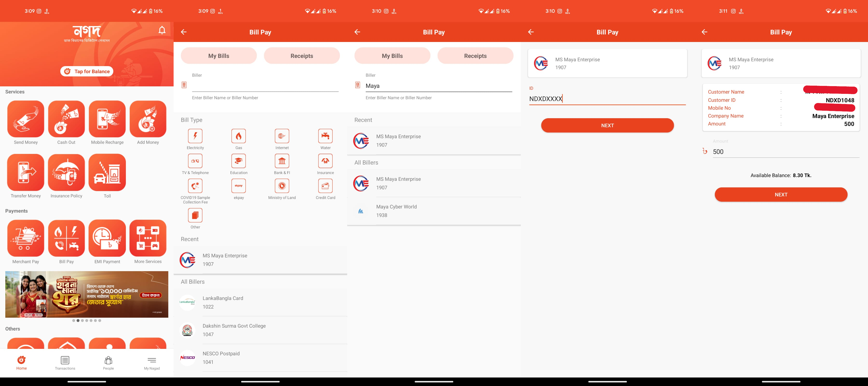Tap the remittance promotional banner
The image size is (868, 386).
tap(87, 294)
